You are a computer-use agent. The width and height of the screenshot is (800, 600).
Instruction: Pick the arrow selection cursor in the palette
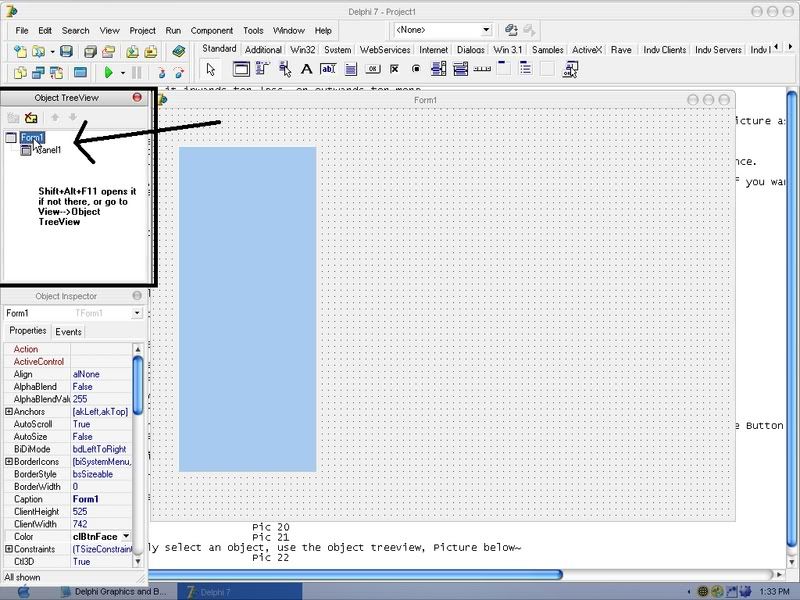210,69
